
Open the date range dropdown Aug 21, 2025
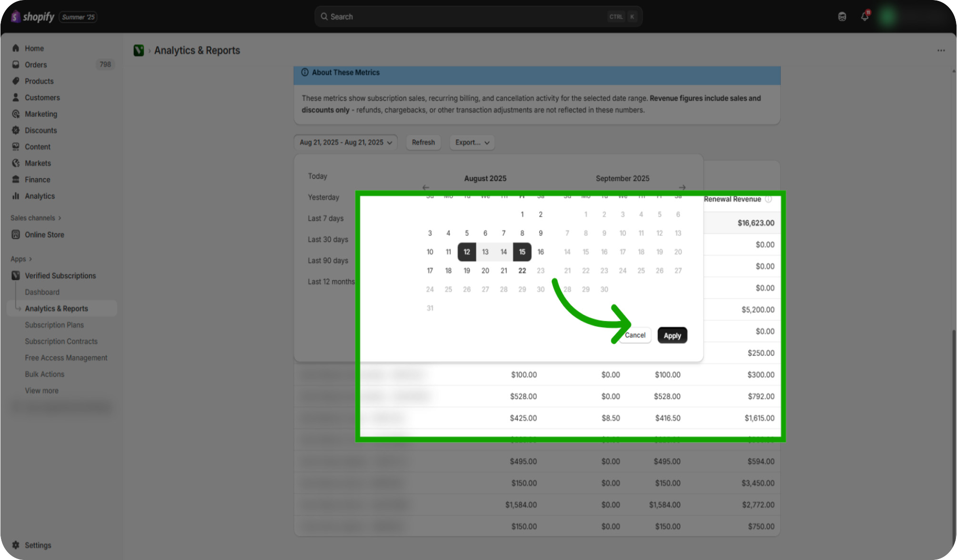click(x=346, y=142)
